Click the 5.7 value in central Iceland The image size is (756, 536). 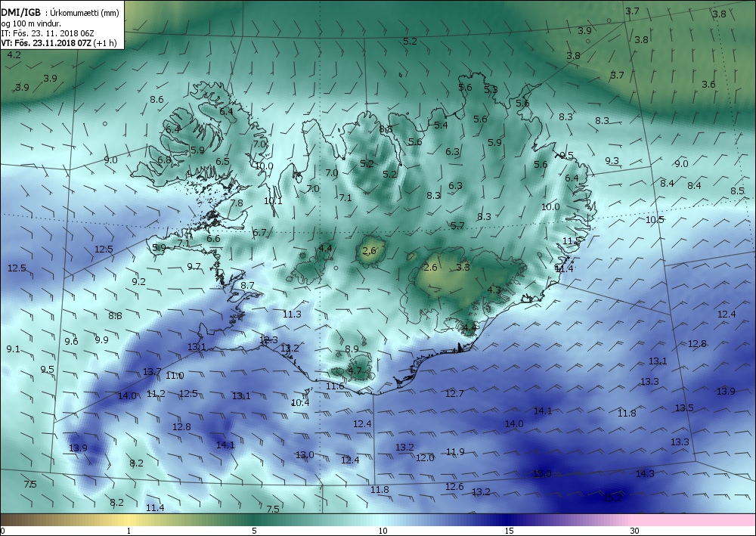pos(457,225)
